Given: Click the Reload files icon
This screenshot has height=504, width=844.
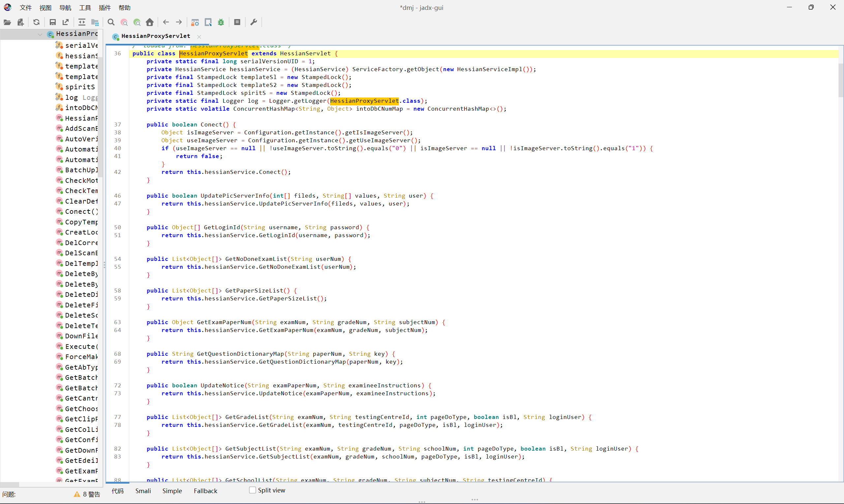Looking at the screenshot, I should [36, 22].
